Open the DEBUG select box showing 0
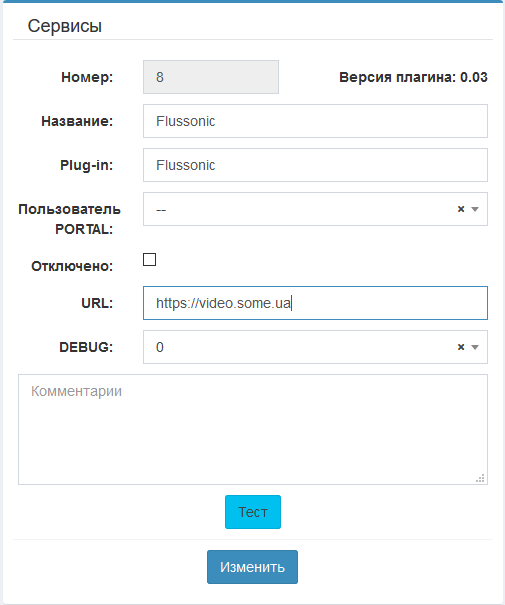 click(315, 347)
